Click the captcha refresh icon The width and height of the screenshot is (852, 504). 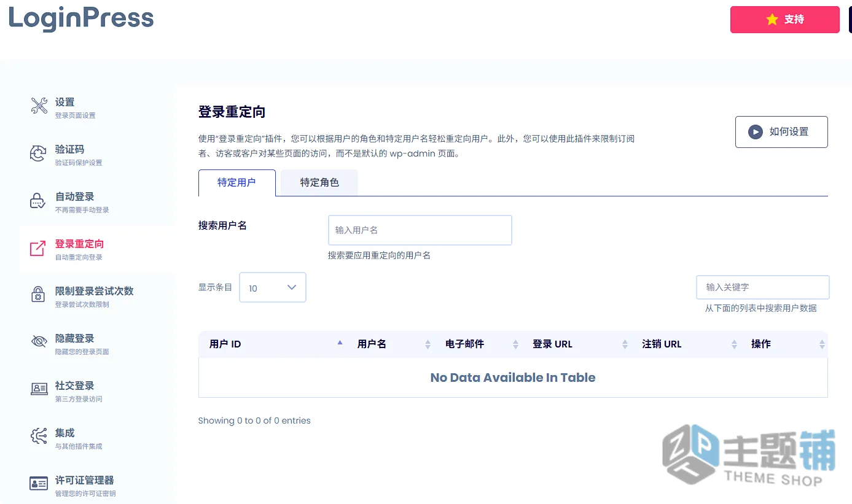click(38, 153)
